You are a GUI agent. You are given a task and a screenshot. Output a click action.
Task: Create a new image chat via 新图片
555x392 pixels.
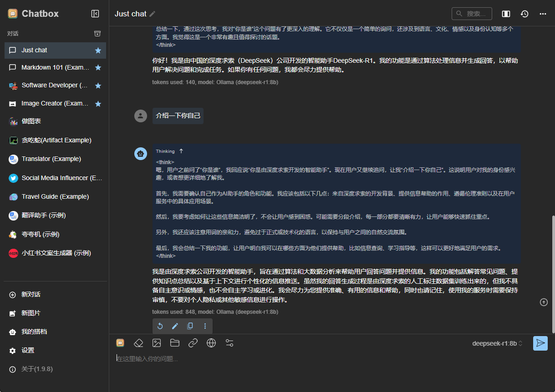(x=55, y=313)
